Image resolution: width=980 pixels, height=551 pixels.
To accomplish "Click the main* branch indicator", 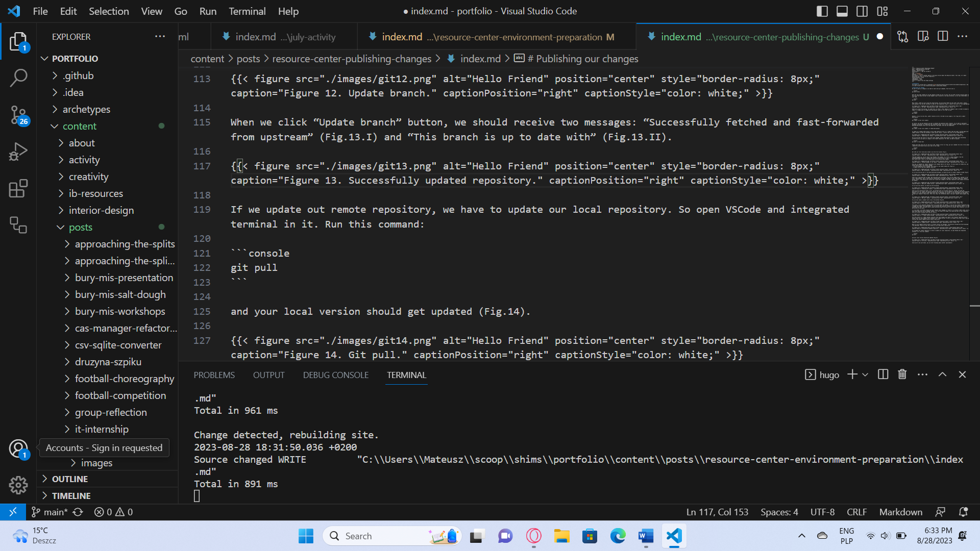I will pyautogui.click(x=50, y=512).
